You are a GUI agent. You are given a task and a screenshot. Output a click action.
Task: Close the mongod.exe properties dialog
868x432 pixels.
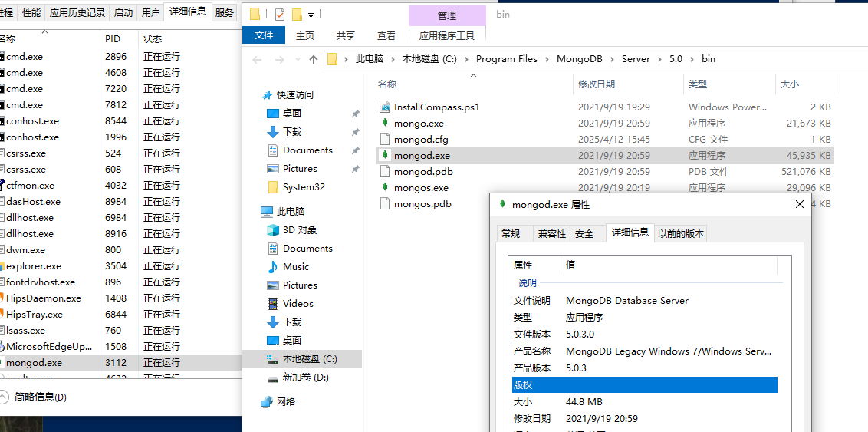coord(799,204)
